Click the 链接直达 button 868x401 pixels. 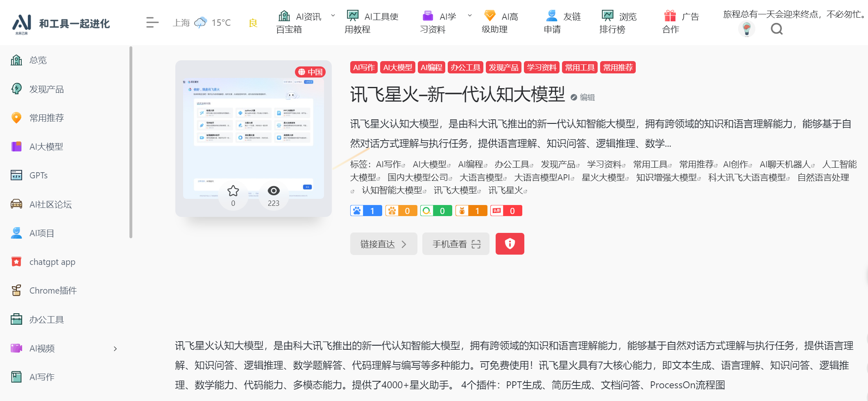click(x=384, y=244)
